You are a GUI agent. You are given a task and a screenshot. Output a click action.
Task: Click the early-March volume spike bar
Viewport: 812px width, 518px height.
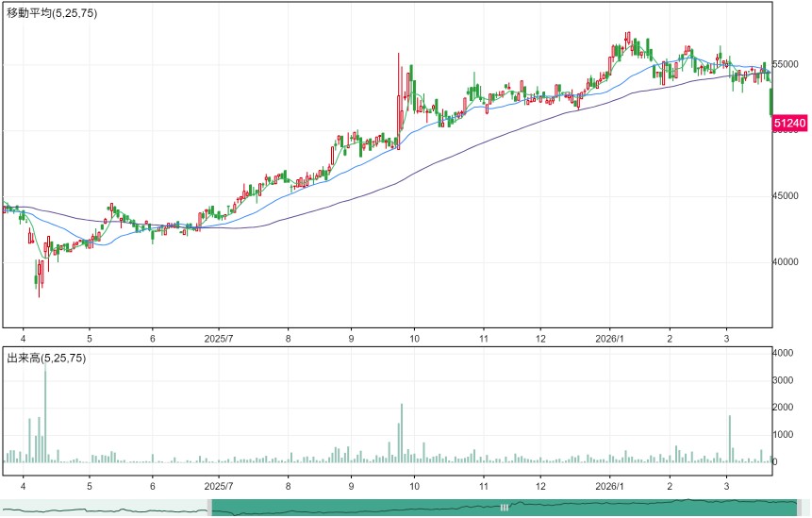(x=730, y=439)
